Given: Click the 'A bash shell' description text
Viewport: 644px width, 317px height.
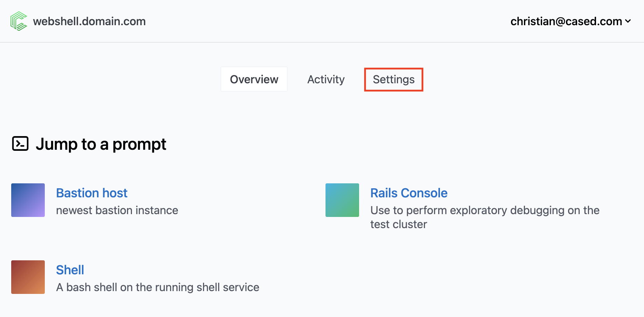Looking at the screenshot, I should click(x=157, y=287).
